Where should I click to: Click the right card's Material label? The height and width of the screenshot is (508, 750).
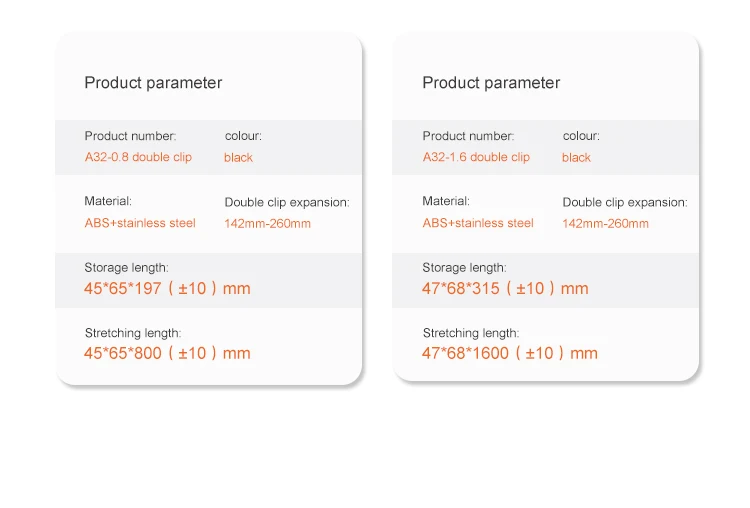coord(446,201)
